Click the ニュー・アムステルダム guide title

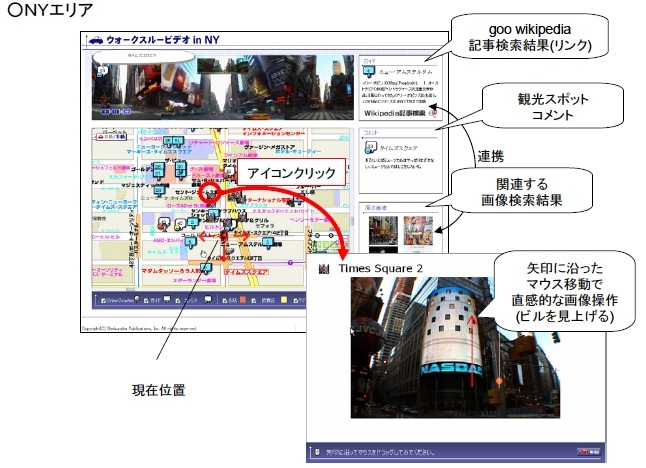(405, 72)
